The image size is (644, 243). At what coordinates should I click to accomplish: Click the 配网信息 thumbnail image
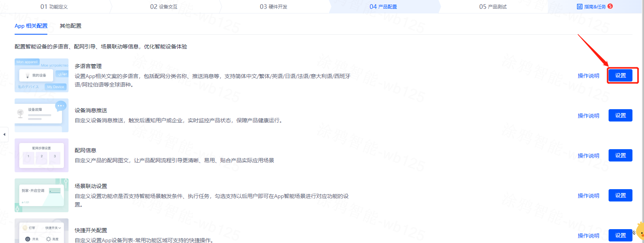tap(42, 155)
